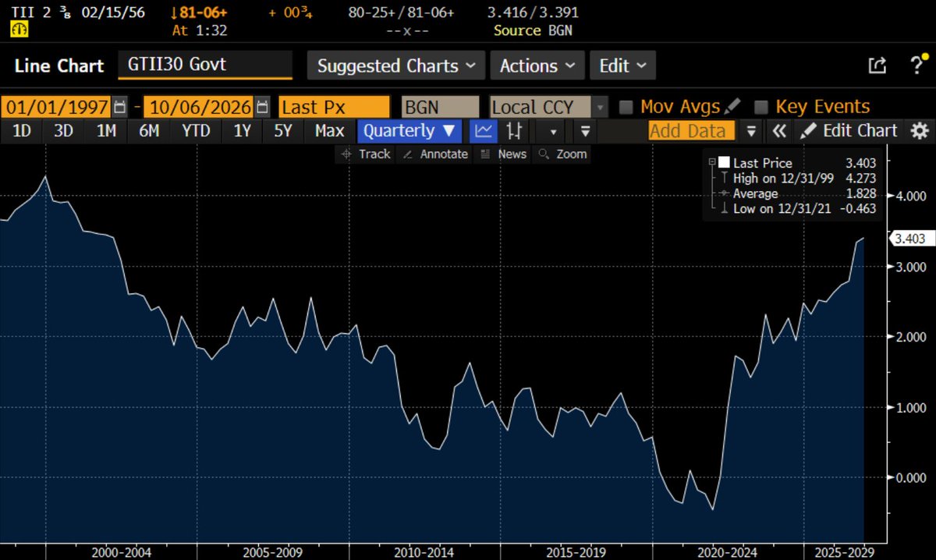The image size is (936, 560).
Task: Open the start date calendar picker
Action: 119,107
